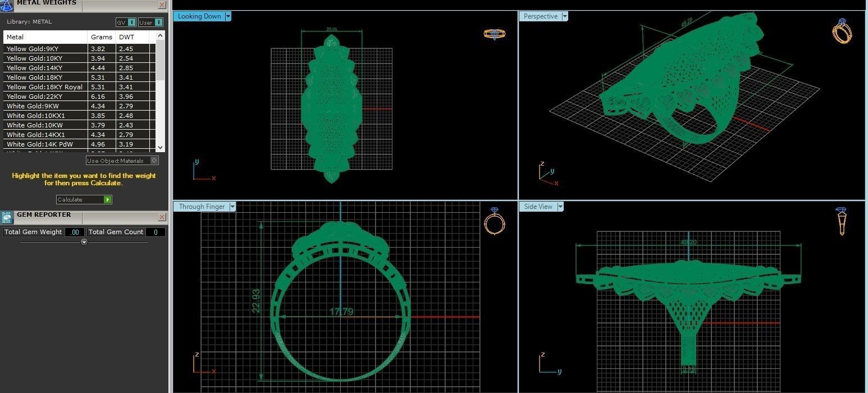Image resolution: width=868 pixels, height=393 pixels.
Task: Select the White Gold:10KW row
Action: click(80, 125)
